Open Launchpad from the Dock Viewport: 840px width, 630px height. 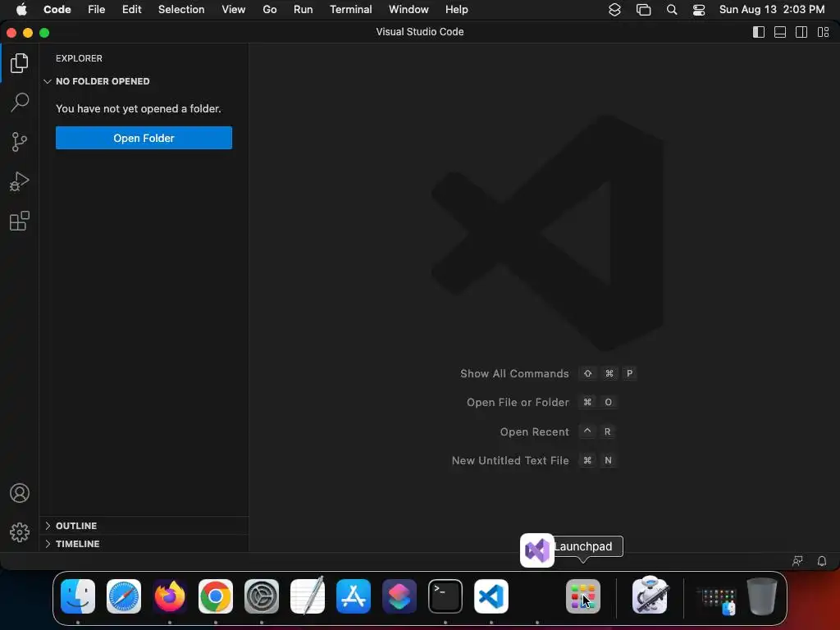(x=583, y=596)
